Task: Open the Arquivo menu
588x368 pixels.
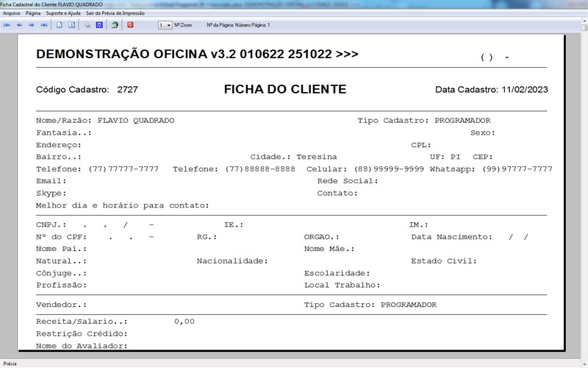Action: point(12,13)
